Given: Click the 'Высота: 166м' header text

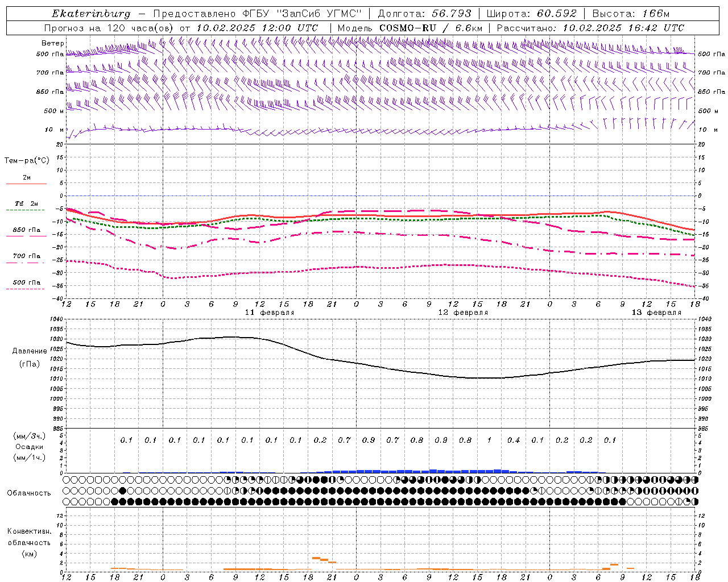Looking at the screenshot, I should [x=631, y=14].
